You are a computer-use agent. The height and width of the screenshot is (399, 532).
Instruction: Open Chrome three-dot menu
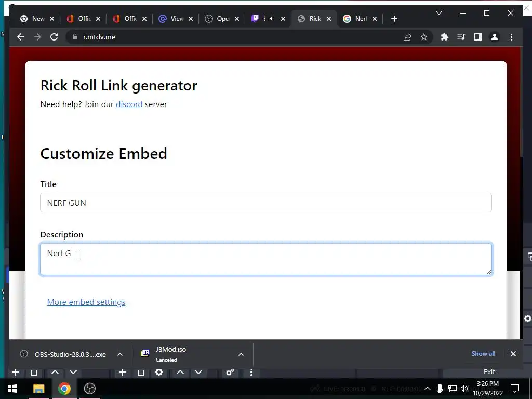pos(511,37)
